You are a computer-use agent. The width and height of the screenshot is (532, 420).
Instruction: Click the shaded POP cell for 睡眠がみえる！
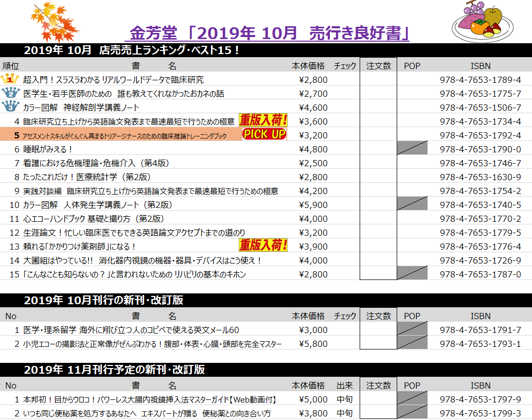(x=412, y=148)
